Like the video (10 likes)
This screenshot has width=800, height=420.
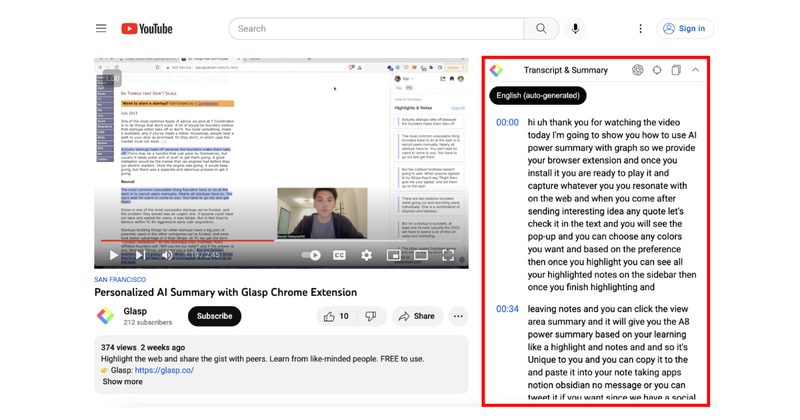[336, 316]
